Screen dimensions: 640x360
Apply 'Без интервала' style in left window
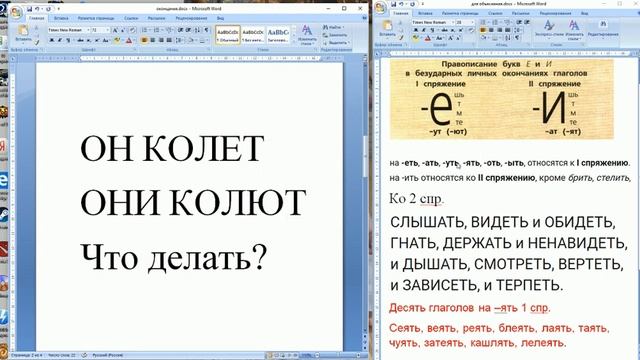(253, 35)
